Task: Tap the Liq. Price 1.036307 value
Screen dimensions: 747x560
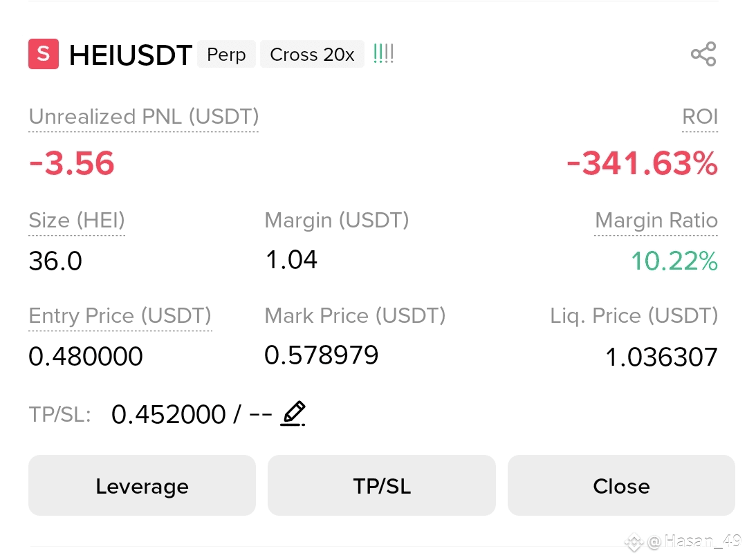Action: (x=661, y=357)
